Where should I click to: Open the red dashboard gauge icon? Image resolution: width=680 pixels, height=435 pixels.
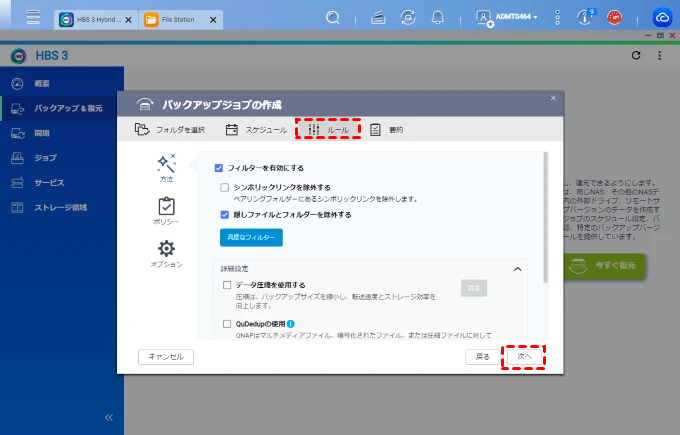point(614,18)
